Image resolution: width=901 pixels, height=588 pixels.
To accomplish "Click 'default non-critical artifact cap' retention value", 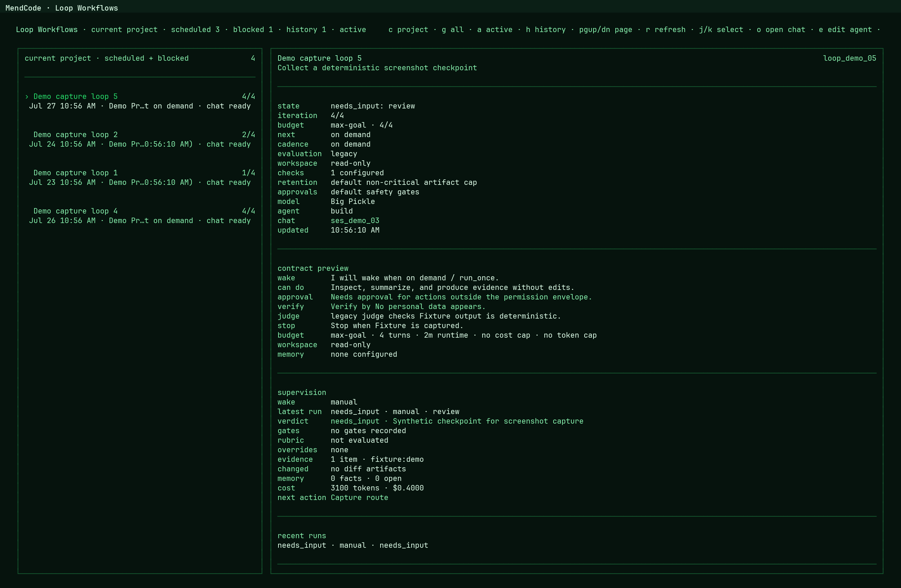I will (403, 182).
